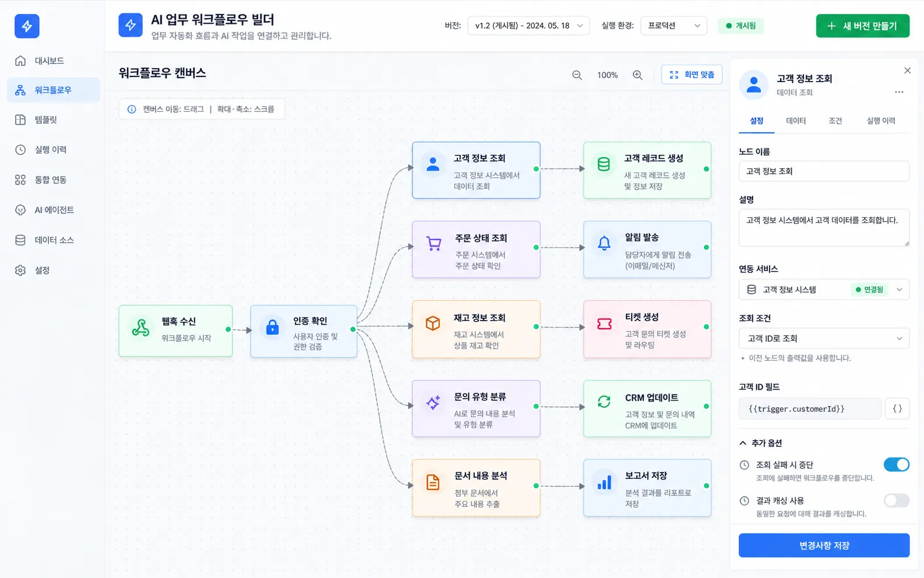924x578 pixels.
Task: Open AI 에이전트 in the sidebar
Action: 54,210
